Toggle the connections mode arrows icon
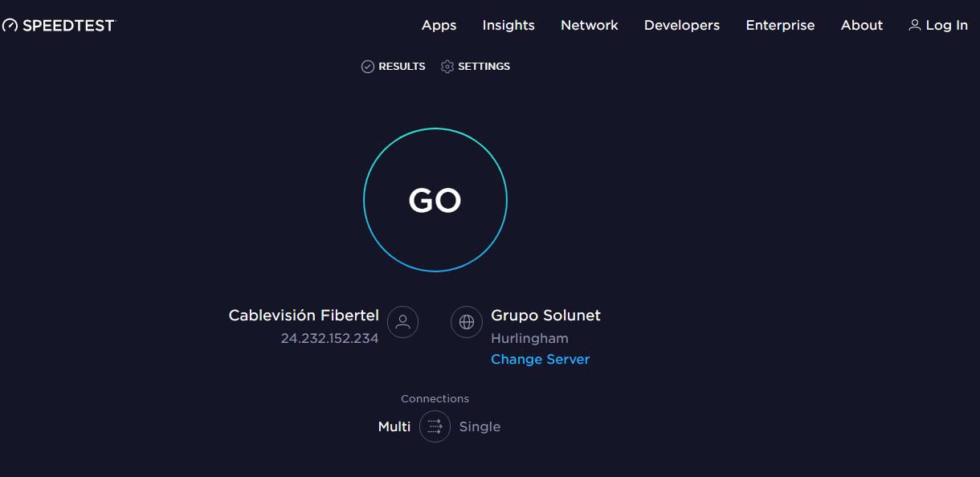 tap(435, 426)
